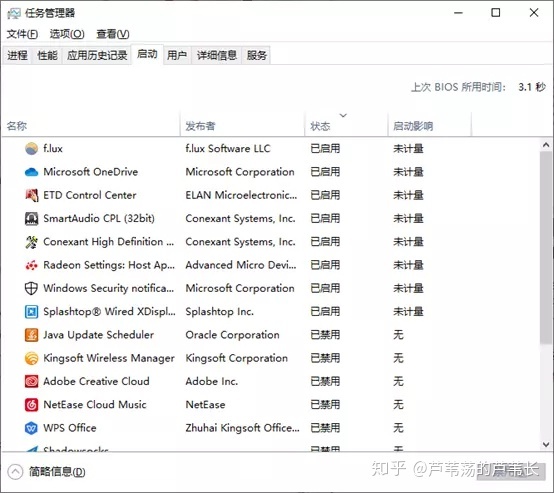The image size is (554, 493).
Task: Select Advanced Micro Devi... publisher cell
Action: pyautogui.click(x=241, y=265)
